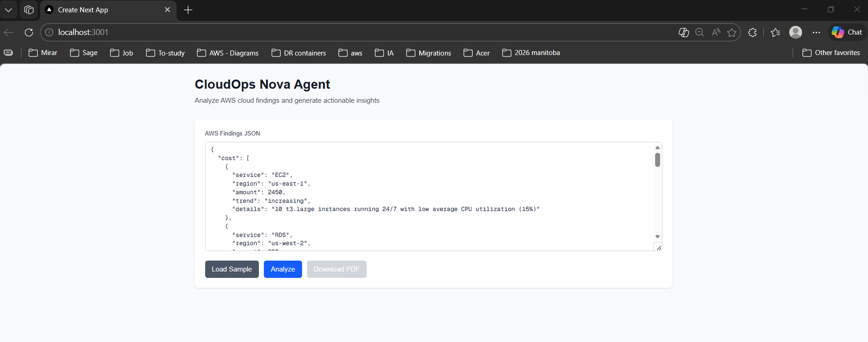This screenshot has height=342, width=868.
Task: Click the Analyze AWS cloud findings subtitle
Action: (287, 101)
